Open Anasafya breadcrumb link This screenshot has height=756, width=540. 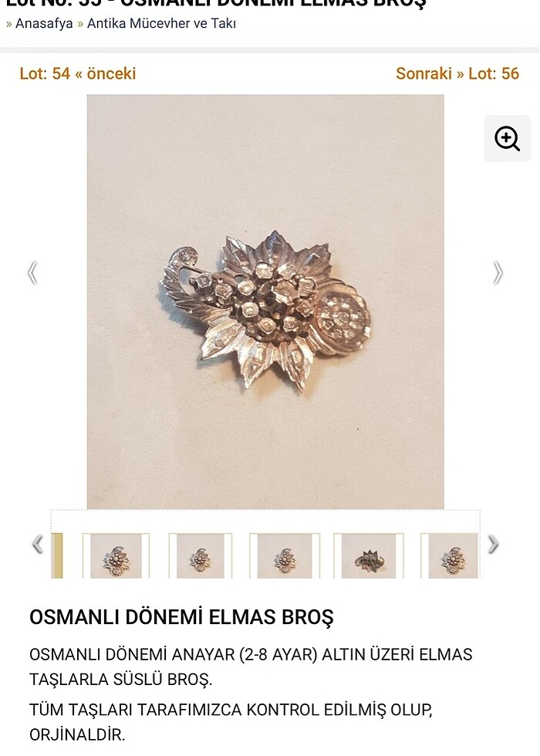pos(44,23)
